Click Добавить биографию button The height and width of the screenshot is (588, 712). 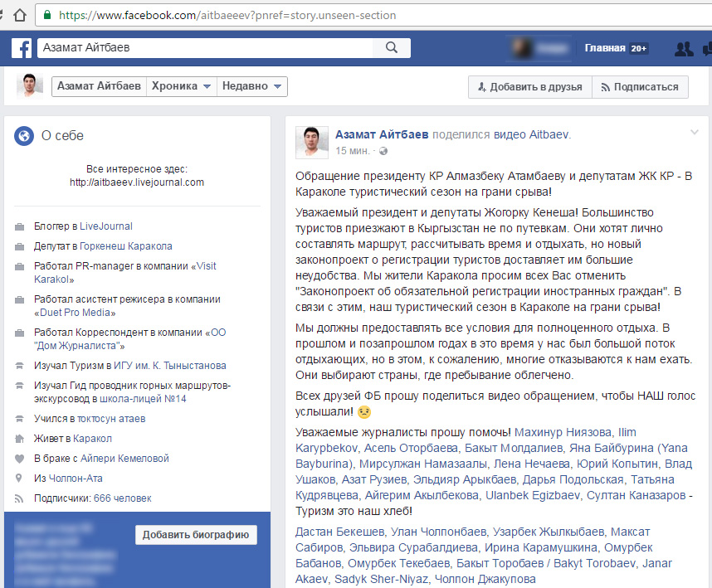196,535
